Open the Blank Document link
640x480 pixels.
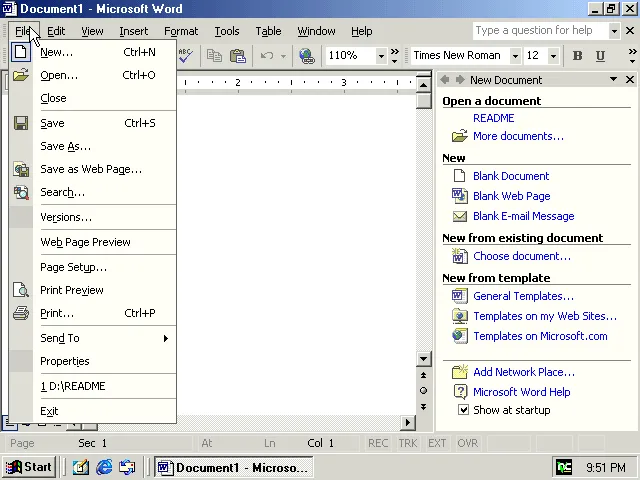tap(510, 176)
